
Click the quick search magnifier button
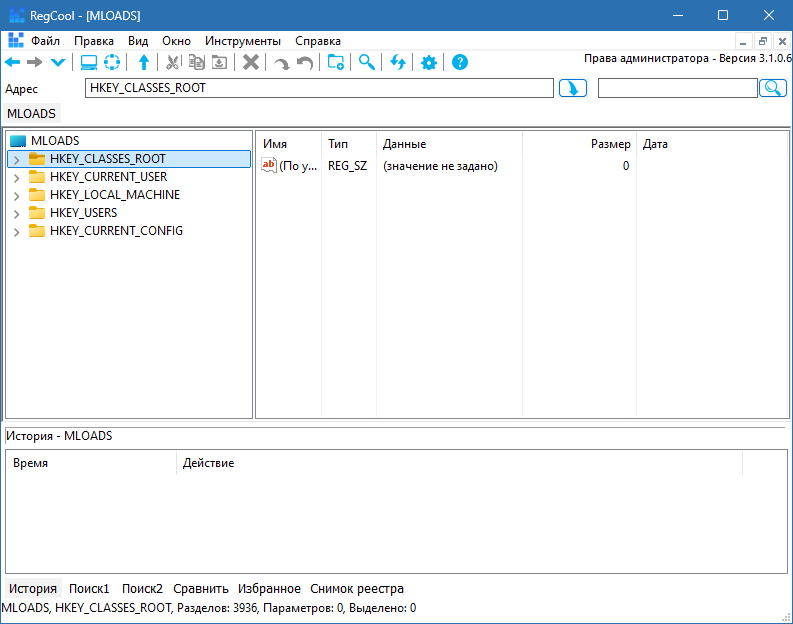pyautogui.click(x=773, y=88)
